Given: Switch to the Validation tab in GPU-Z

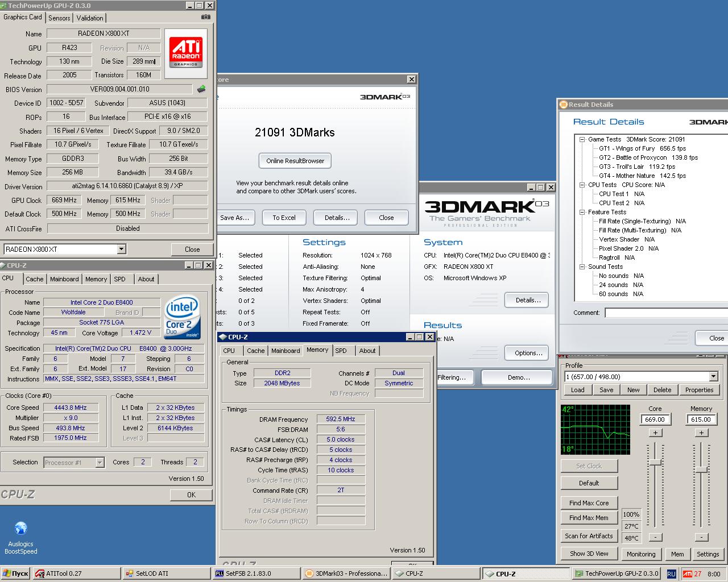Looking at the screenshot, I should (90, 18).
